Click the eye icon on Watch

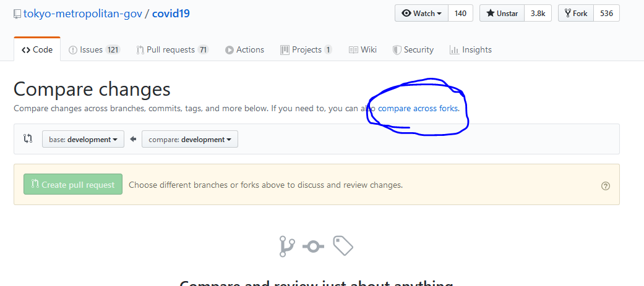click(406, 13)
